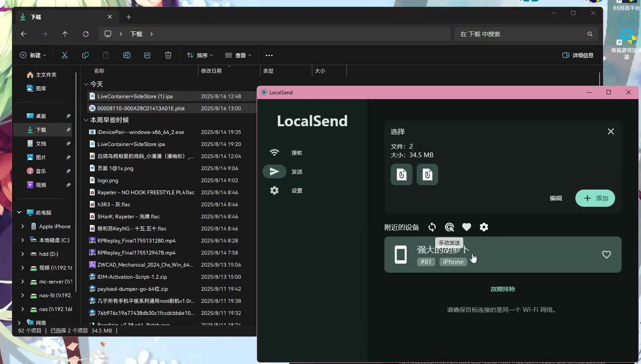Open send mode settings gear next to nearby devices
Image resolution: width=641 pixels, height=364 pixels.
pos(484,227)
